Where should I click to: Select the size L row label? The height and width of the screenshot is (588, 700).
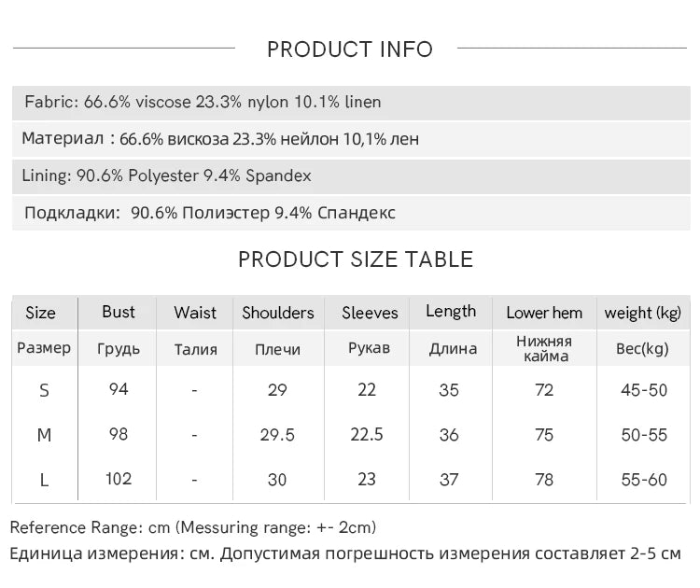(x=44, y=481)
